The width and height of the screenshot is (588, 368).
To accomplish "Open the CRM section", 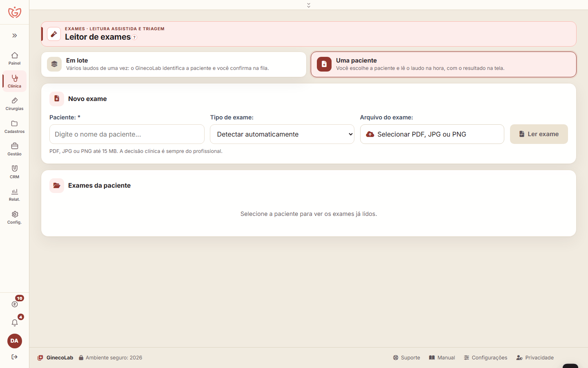I will coord(15,172).
